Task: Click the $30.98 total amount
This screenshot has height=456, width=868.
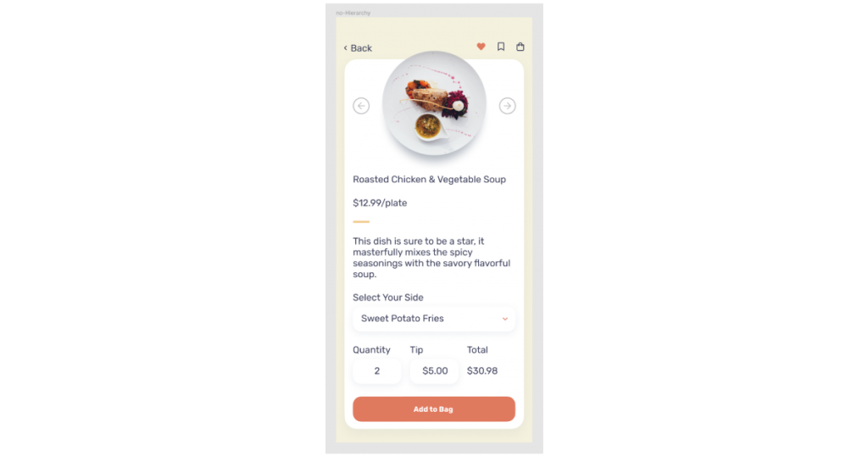Action: [482, 370]
